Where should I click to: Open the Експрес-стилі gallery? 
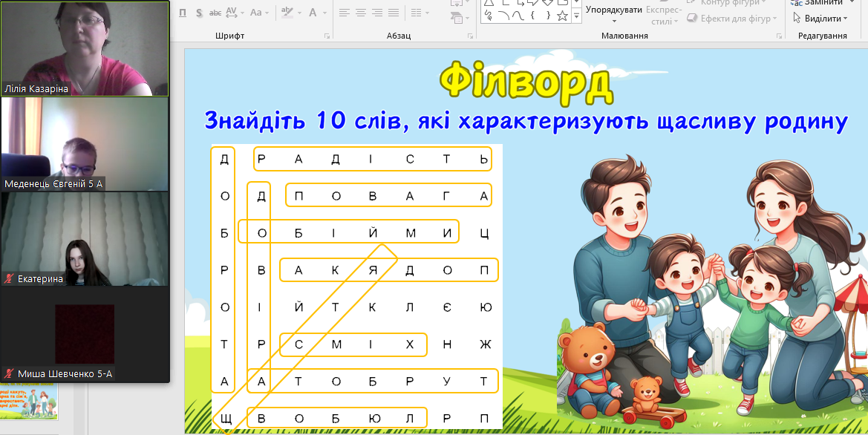[x=664, y=15]
